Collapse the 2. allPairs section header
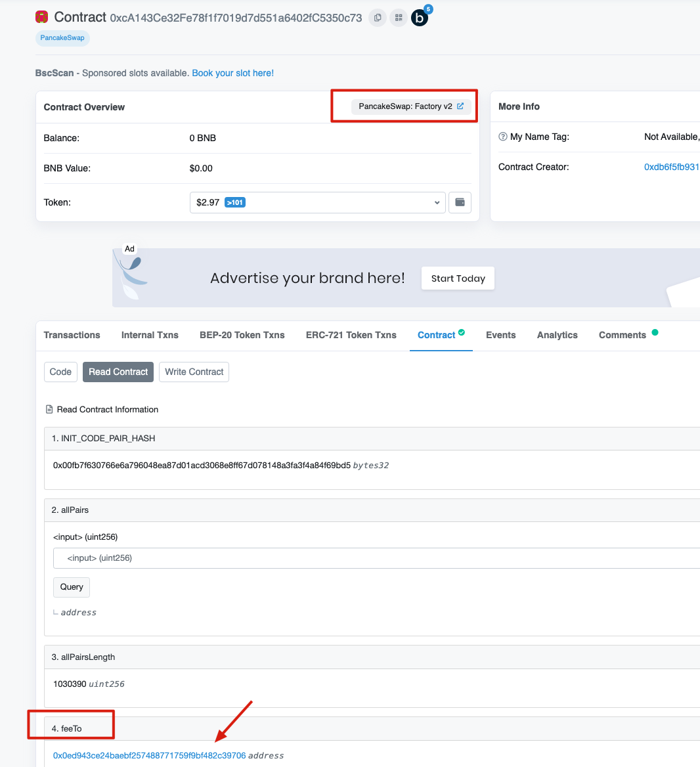The image size is (700, 767). (x=372, y=510)
